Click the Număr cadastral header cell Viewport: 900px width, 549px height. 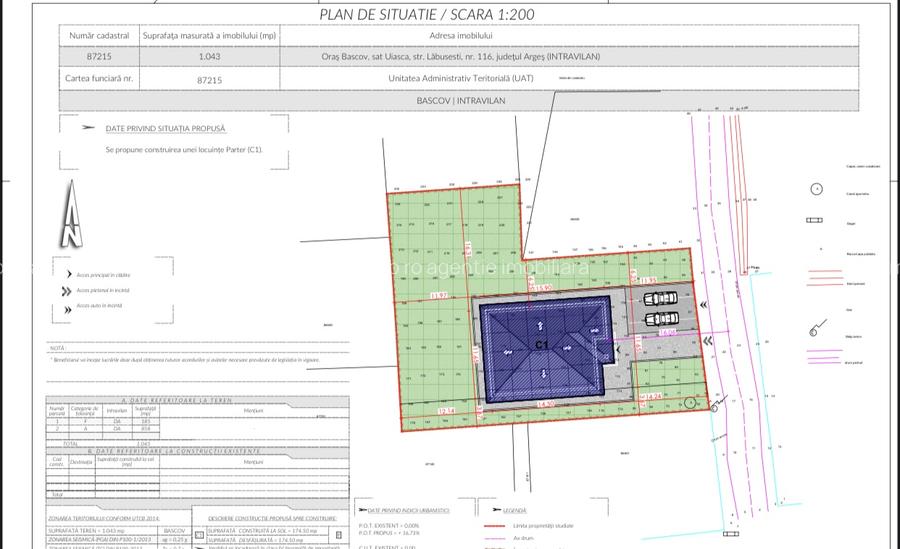99,36
